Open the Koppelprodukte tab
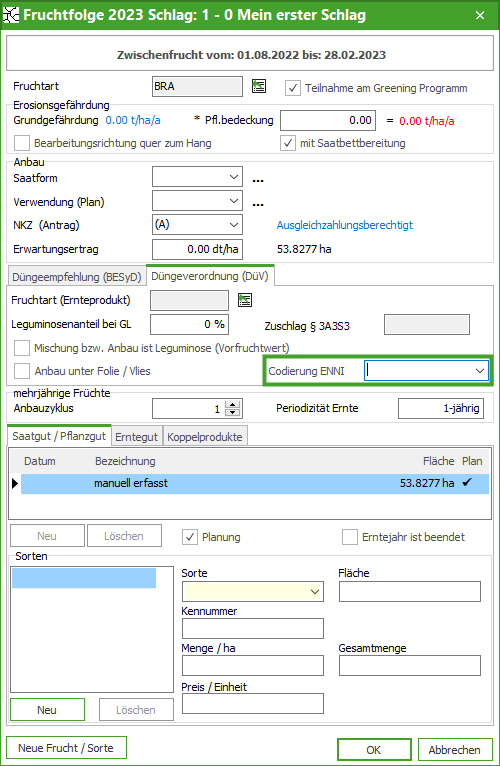Image resolution: width=500 pixels, height=766 pixels. (205, 437)
